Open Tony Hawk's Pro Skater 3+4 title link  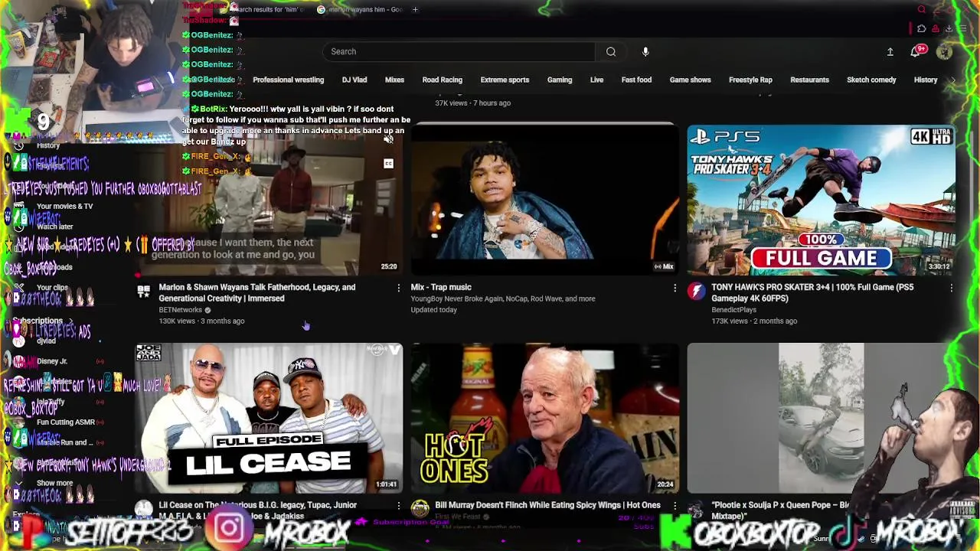812,292
